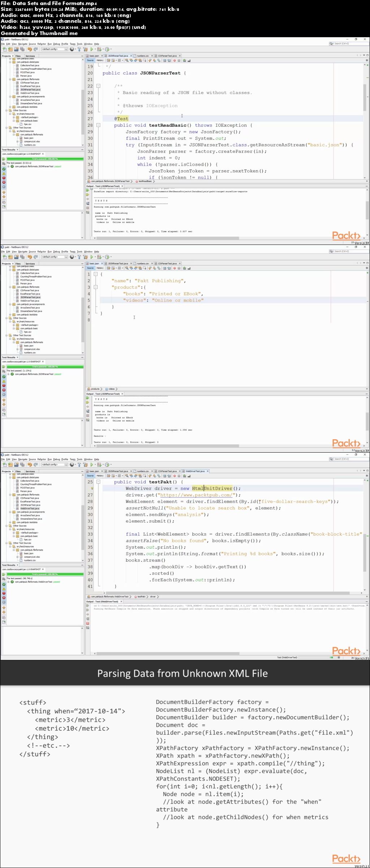The height and width of the screenshot is (868, 370).
Task: Open Navigate menu in basic.json frame
Action: [x=23, y=251]
